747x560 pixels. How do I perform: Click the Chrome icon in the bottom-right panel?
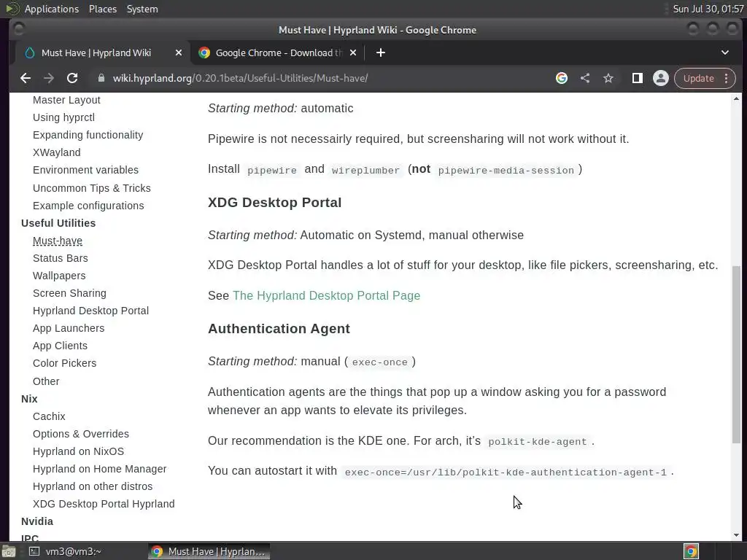click(x=692, y=551)
